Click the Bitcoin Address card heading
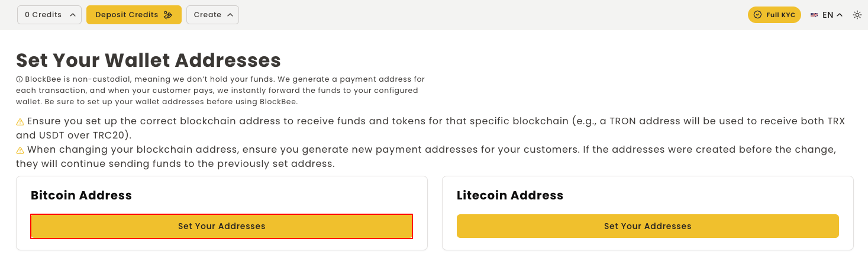Image resolution: width=868 pixels, height=261 pixels. [x=81, y=195]
